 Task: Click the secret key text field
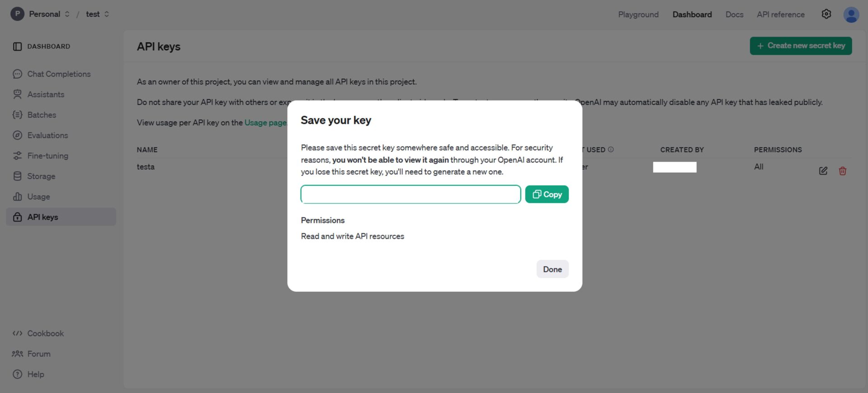[x=410, y=194]
